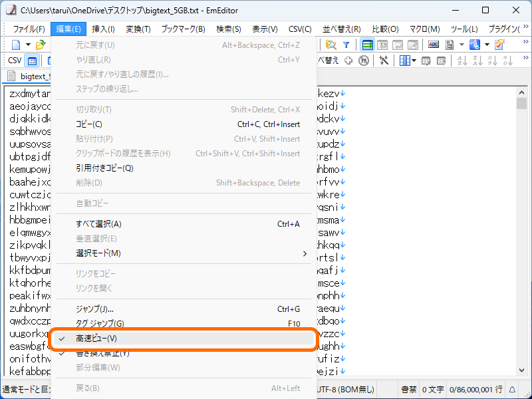Screen dimensions: 532x399
Task: Click the notification bell in status bar
Action: point(512,390)
